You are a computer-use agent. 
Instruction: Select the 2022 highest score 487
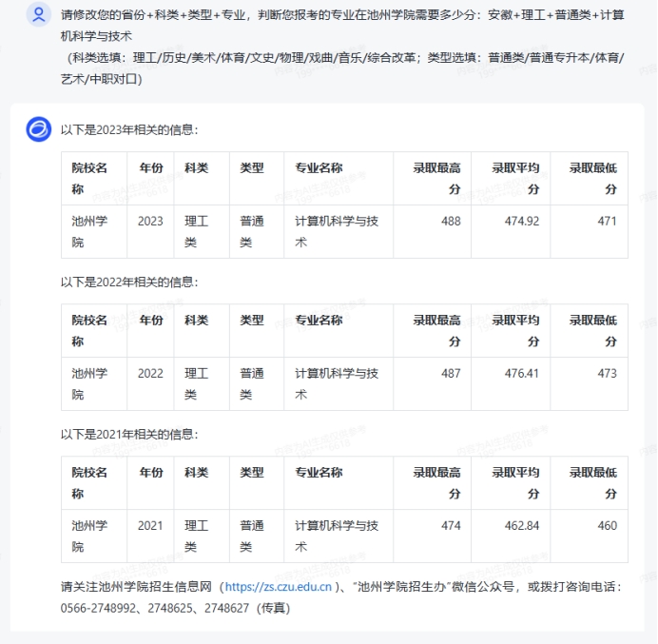[451, 373]
